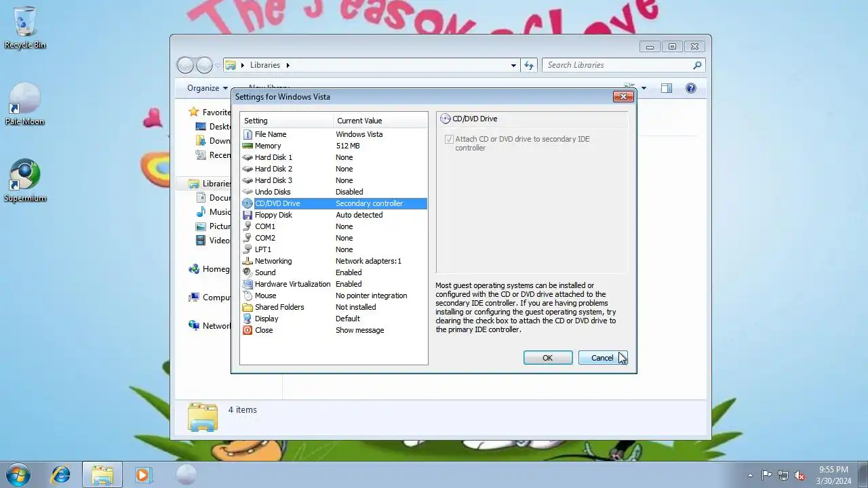
Task: Click the muted volume tray icon
Action: [x=800, y=475]
